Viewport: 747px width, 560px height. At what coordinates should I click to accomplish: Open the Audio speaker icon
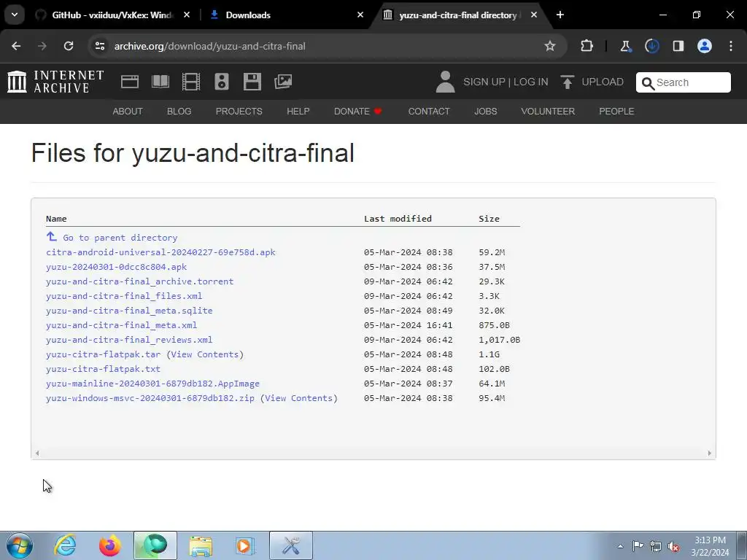pos(222,82)
